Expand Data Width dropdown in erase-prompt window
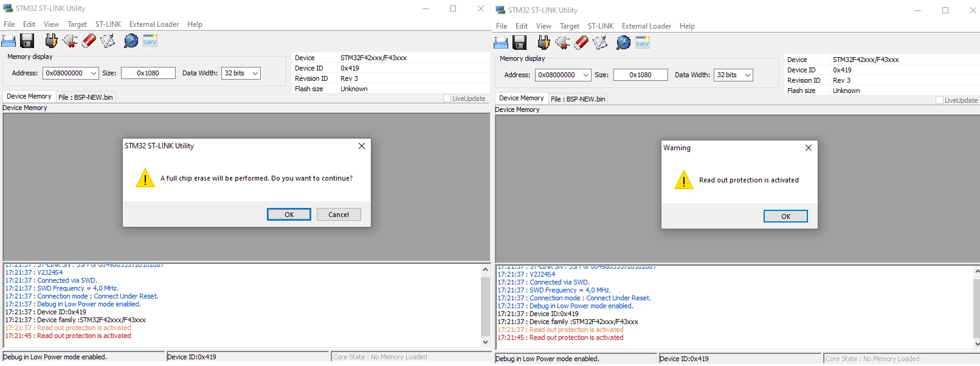 (x=255, y=74)
